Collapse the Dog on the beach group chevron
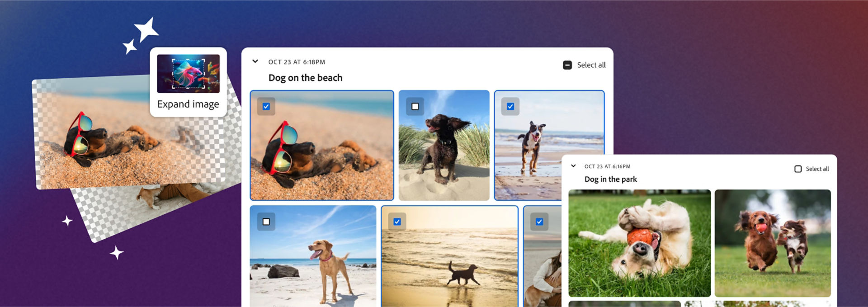868x307 pixels. [255, 61]
